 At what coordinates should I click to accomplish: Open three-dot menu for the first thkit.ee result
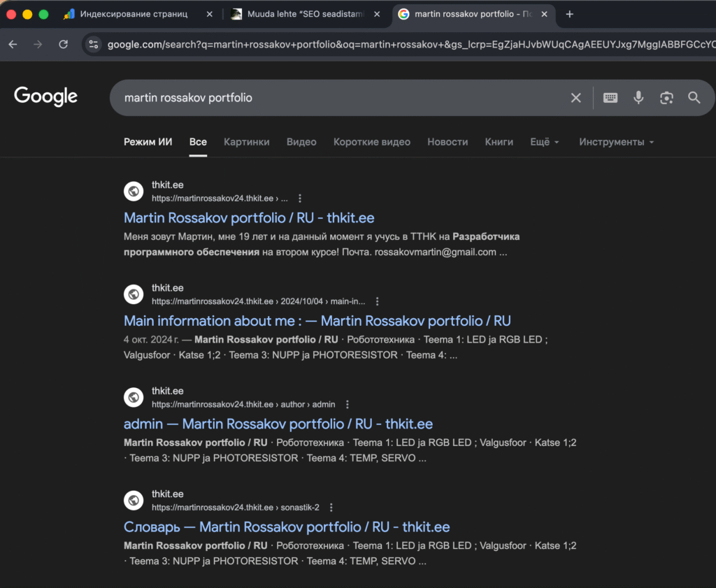click(301, 199)
